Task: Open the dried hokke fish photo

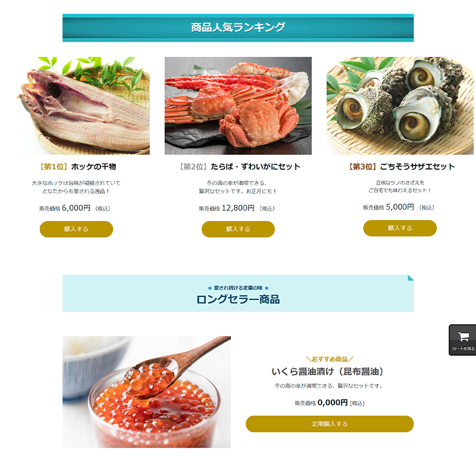Action: coord(83,106)
